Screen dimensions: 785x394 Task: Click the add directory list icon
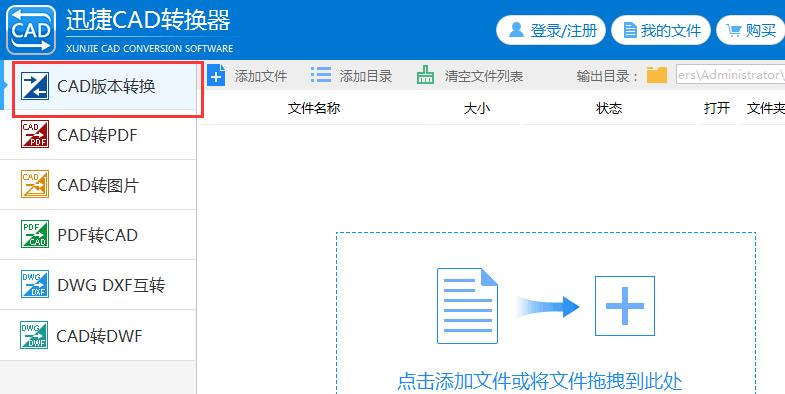321,75
